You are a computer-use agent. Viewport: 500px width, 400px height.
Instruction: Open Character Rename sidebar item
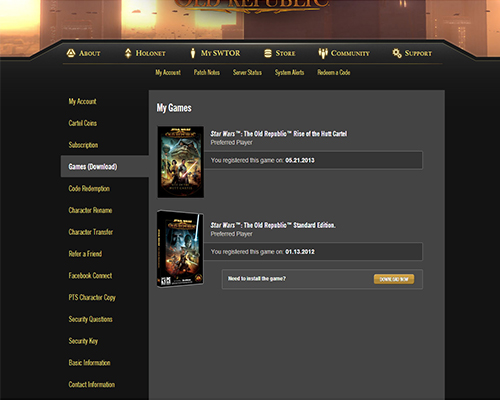pyautogui.click(x=90, y=210)
